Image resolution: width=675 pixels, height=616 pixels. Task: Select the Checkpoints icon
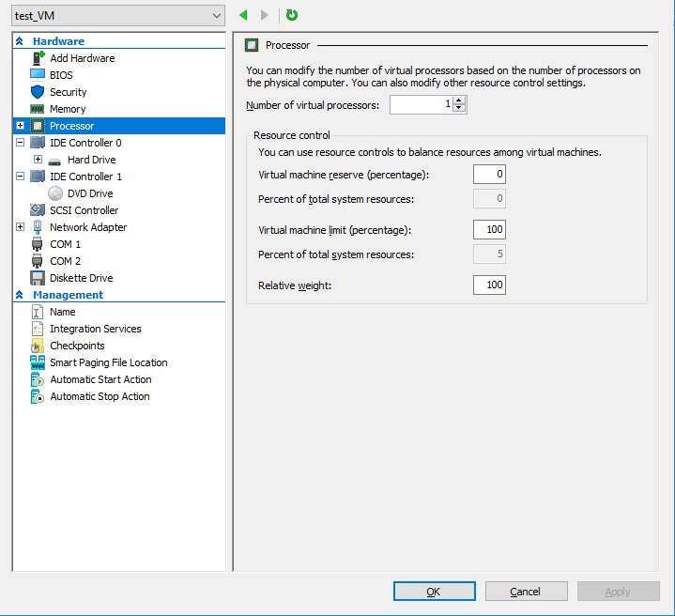(x=38, y=346)
